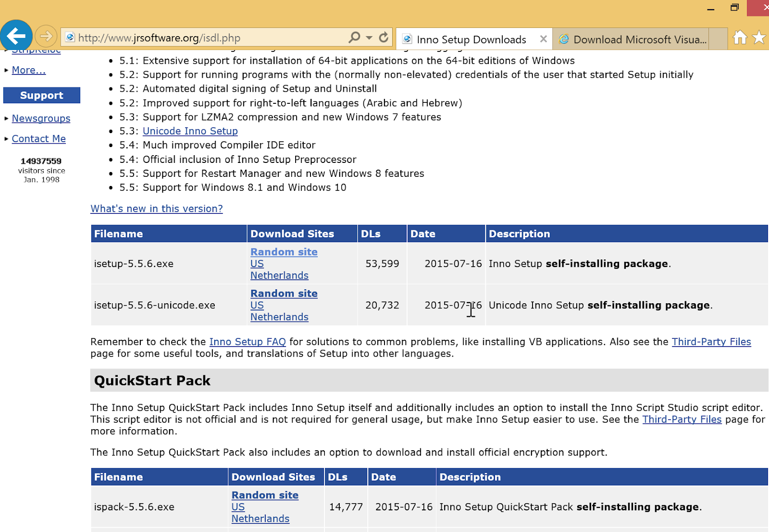Download isetup-5.5.6.exe from Random site
Screen dimensions: 769x532
[x=284, y=252]
